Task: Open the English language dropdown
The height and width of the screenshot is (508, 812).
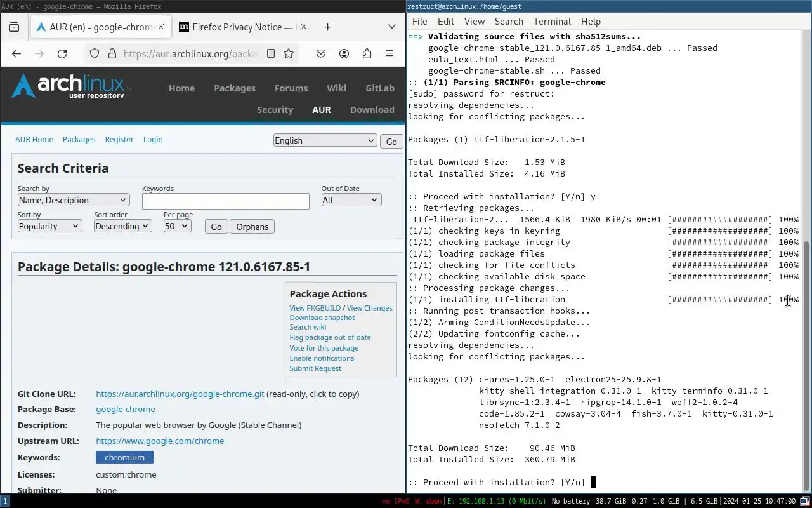Action: tap(325, 140)
